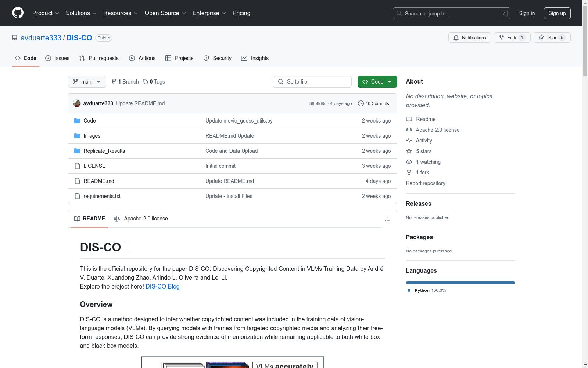
Task: Click the Python language bar
Action: [x=460, y=283]
